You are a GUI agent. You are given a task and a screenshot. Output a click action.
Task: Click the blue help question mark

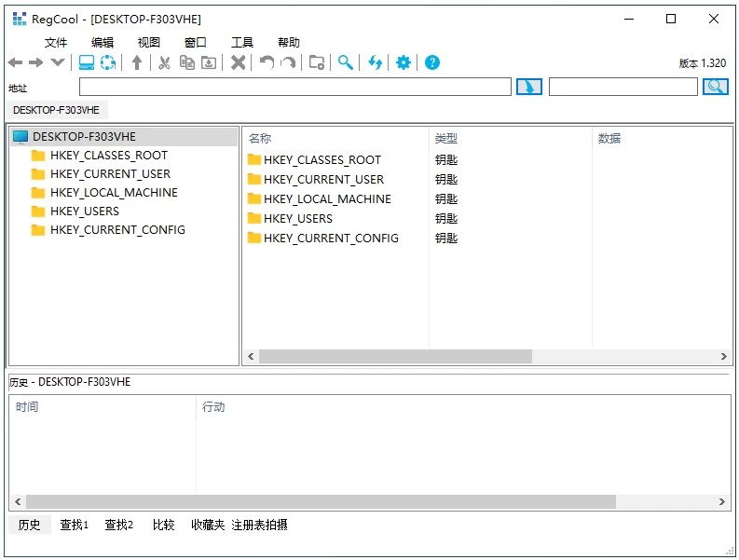tap(431, 62)
